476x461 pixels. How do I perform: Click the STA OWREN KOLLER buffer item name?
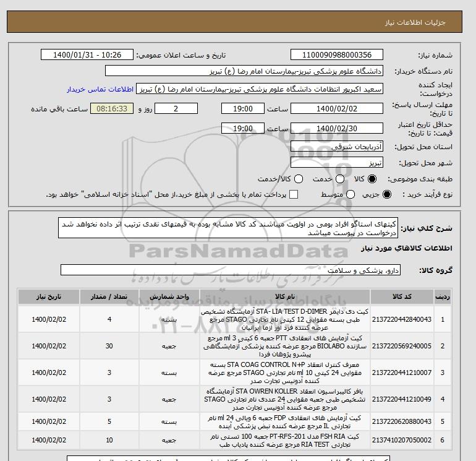pyautogui.click(x=285, y=399)
